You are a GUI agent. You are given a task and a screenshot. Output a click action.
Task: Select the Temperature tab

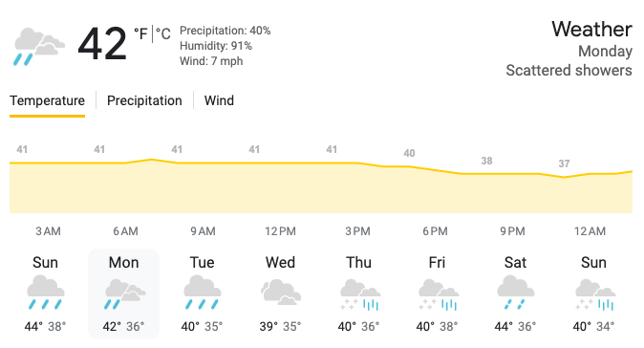coord(47,100)
